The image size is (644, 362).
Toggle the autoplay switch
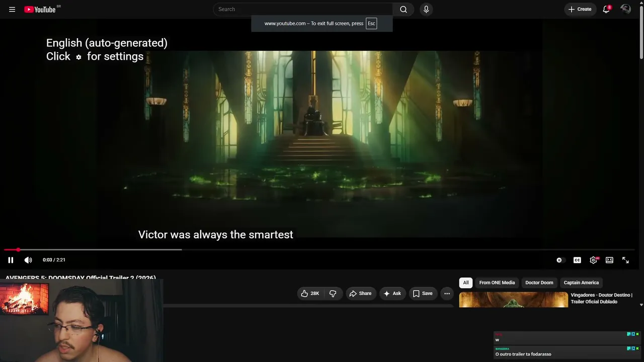560,260
